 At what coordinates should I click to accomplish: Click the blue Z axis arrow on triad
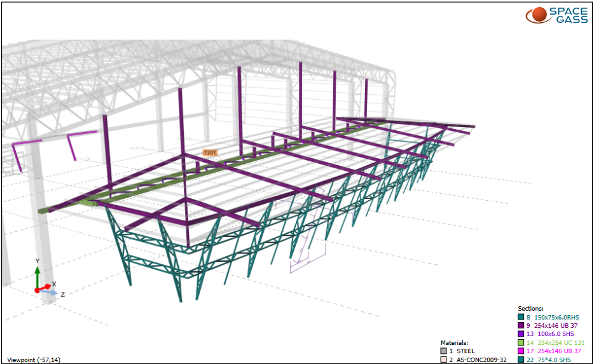coord(53,293)
